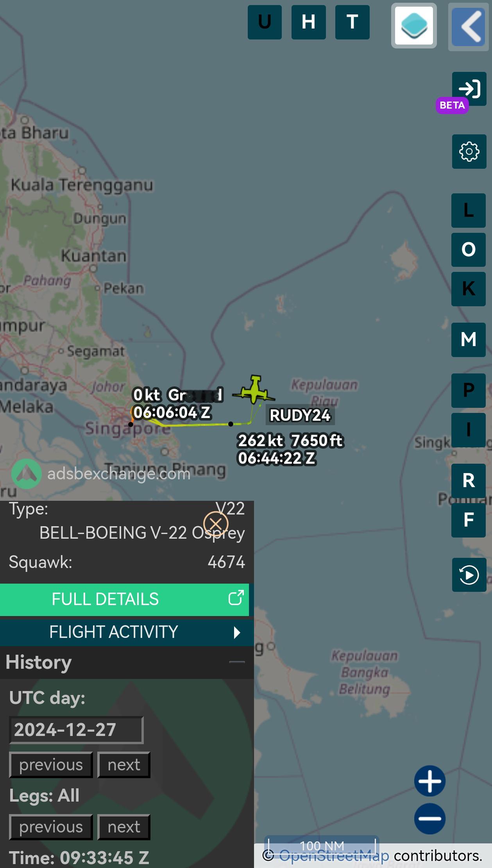This screenshot has width=492, height=868.
Task: Open the OpenStreetMap attribution link
Action: pyautogui.click(x=334, y=855)
